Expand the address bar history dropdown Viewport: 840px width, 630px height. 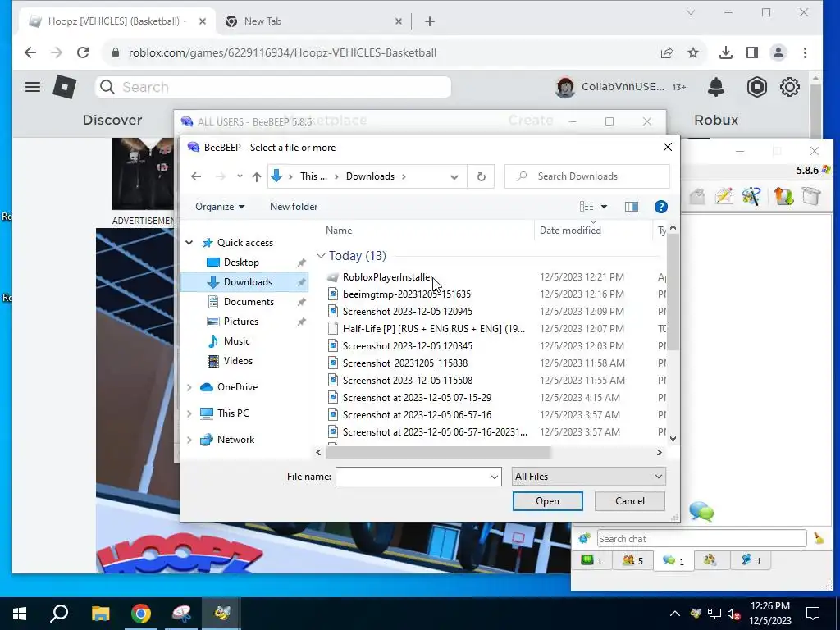pyautogui.click(x=454, y=177)
